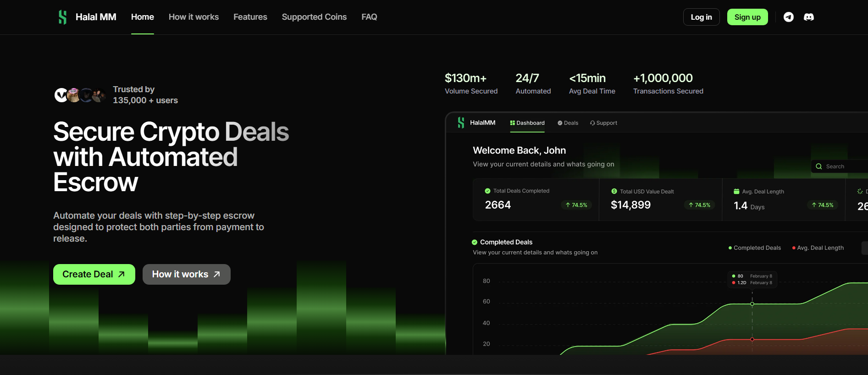This screenshot has width=868, height=375.
Task: Click the Halal MM logo icon in navbar
Action: pos(63,17)
